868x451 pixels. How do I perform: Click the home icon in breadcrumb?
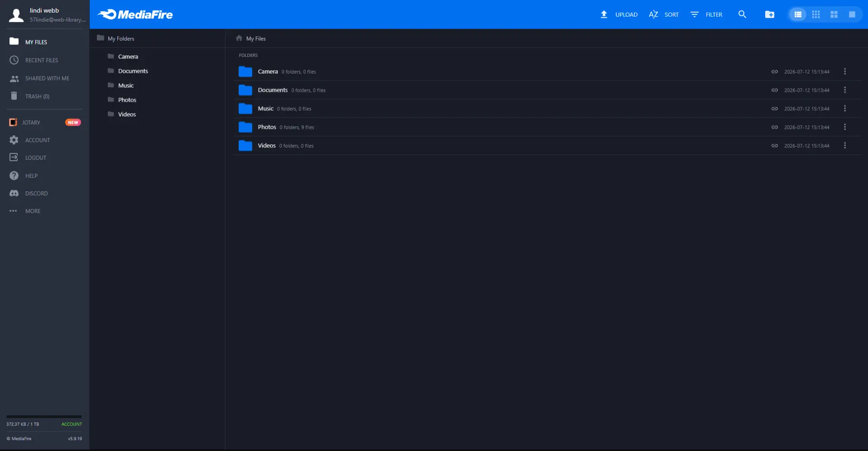239,38
